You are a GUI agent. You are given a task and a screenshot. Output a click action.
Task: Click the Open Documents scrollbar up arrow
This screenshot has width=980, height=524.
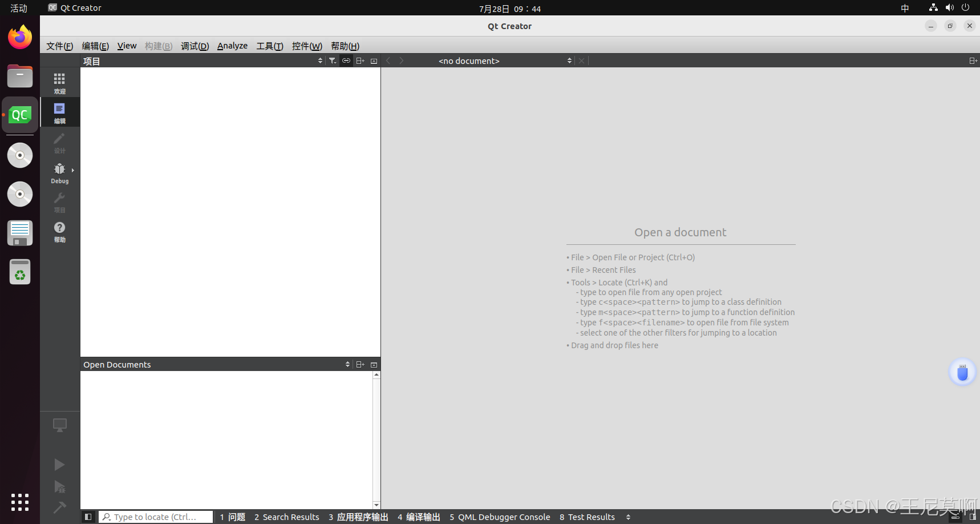(x=376, y=375)
